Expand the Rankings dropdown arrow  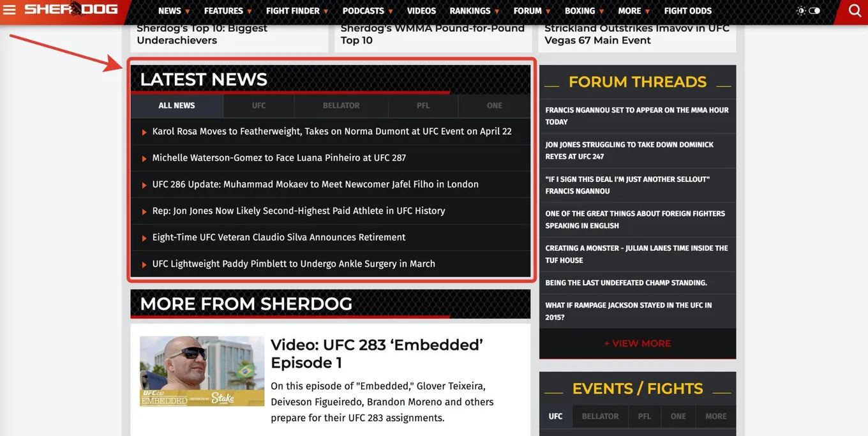click(x=497, y=11)
